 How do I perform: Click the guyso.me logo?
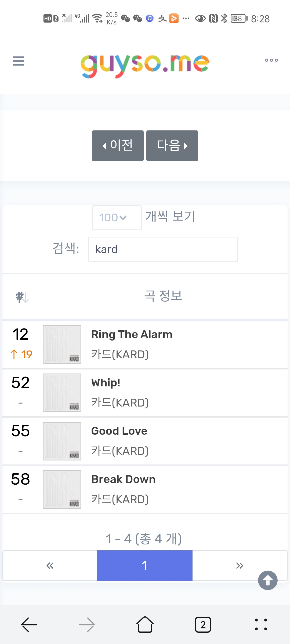click(145, 65)
